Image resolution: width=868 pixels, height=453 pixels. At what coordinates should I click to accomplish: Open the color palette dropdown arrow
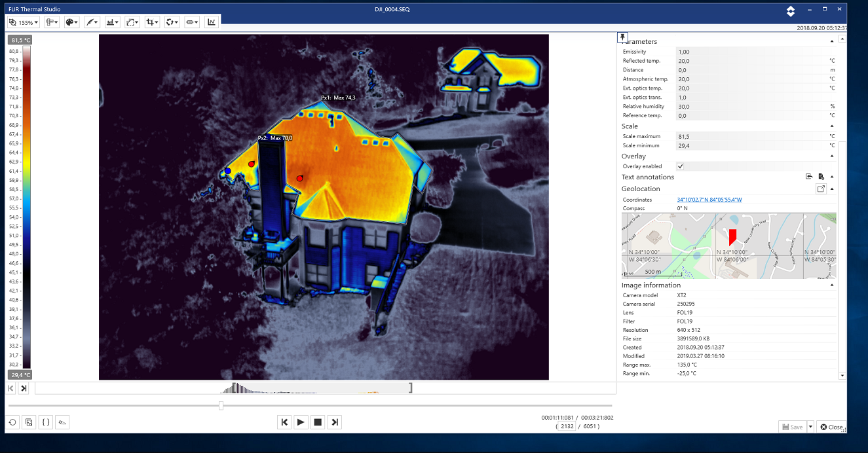click(x=77, y=23)
